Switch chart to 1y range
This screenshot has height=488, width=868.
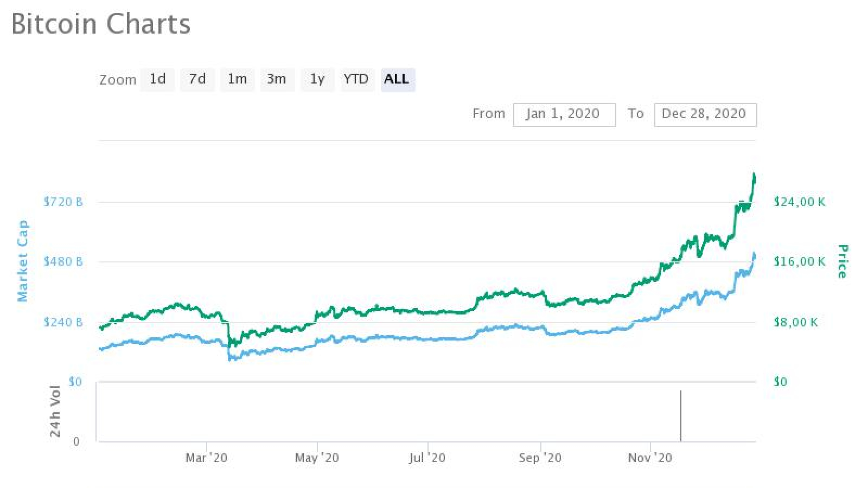(317, 80)
